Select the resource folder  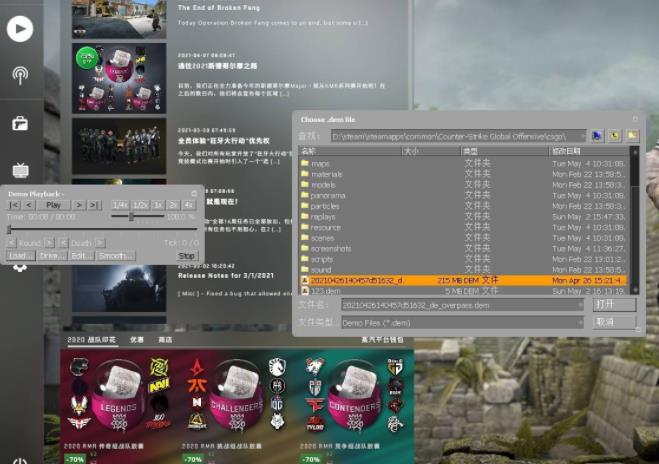pos(464,227)
